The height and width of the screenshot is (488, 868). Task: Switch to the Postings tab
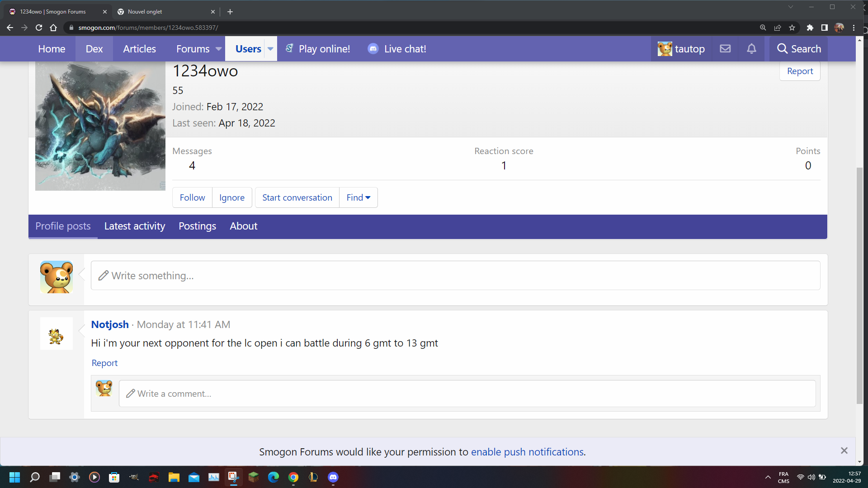pyautogui.click(x=197, y=226)
